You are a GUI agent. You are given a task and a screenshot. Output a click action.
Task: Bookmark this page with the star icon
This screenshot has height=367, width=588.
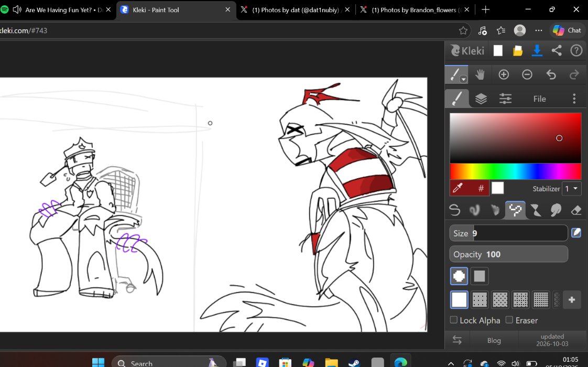point(463,30)
